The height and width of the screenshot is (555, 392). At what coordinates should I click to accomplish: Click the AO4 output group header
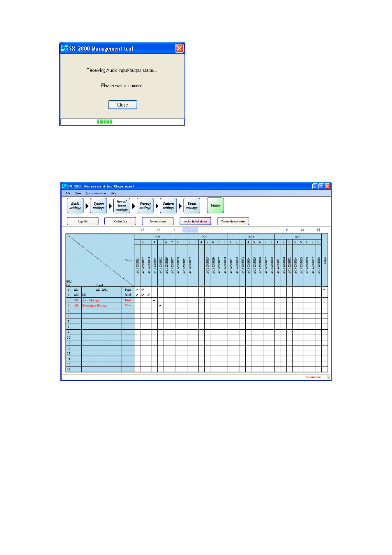click(298, 237)
